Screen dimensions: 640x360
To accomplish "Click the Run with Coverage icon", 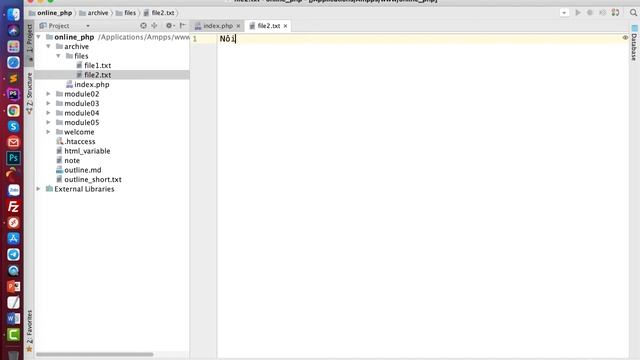I will coord(602,13).
